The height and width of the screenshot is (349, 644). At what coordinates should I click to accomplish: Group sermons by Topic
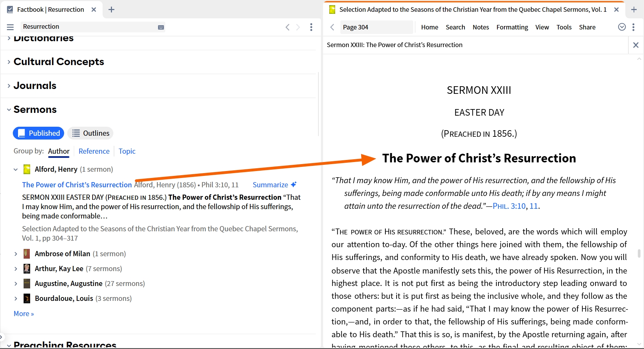(x=127, y=151)
